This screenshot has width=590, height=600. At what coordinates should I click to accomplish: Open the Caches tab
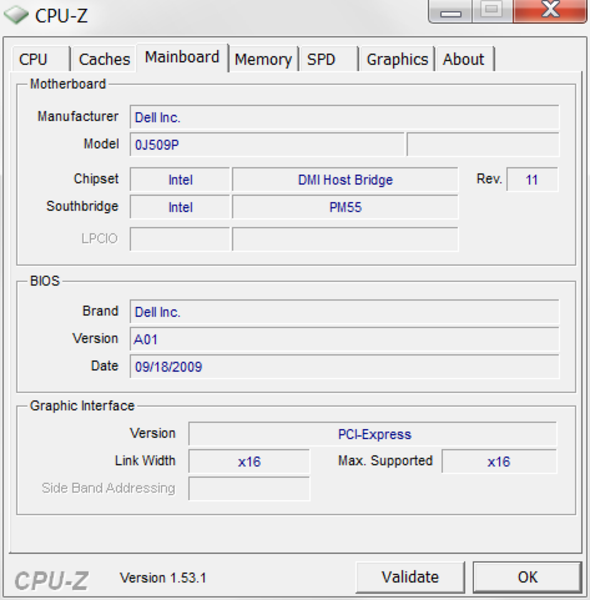pyautogui.click(x=104, y=59)
